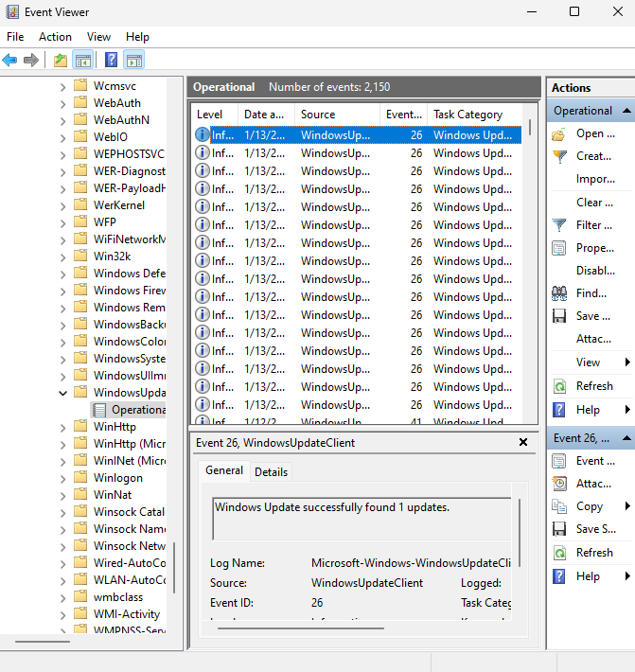Click the Create Custom View funnel icon

(559, 156)
